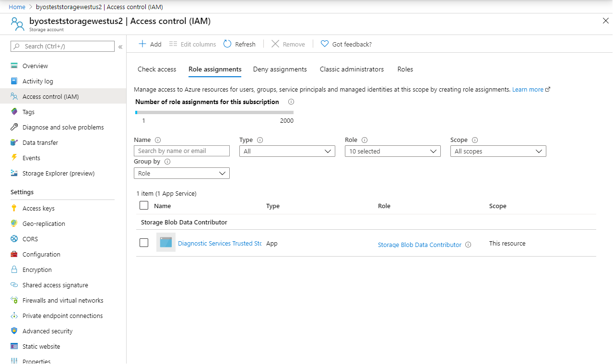Check the Diagnostic Services Trusted row checkbox
The height and width of the screenshot is (364, 613).
click(x=144, y=243)
